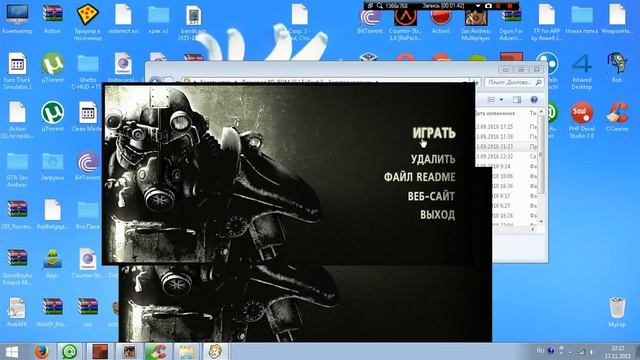This screenshot has width=640, height=360.
Task: Open the AutoAHK script icon
Action: click(17, 312)
